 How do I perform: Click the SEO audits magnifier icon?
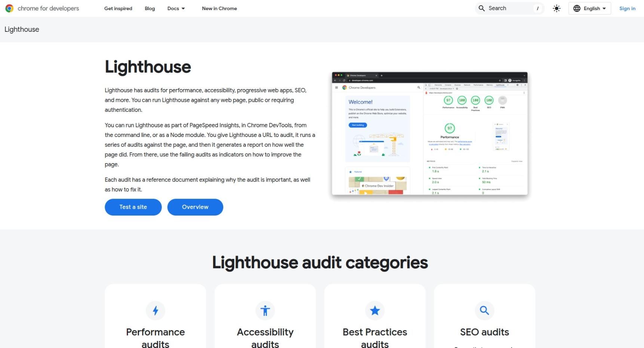[484, 311]
